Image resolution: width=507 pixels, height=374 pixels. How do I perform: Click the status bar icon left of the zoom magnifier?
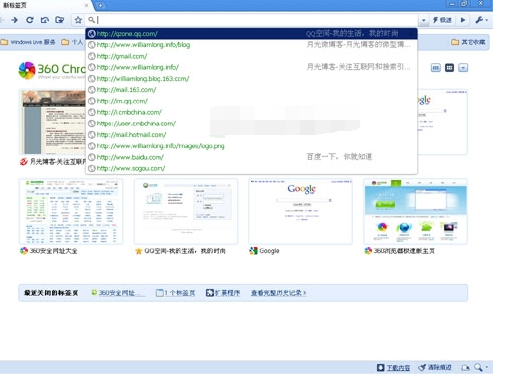465,368
